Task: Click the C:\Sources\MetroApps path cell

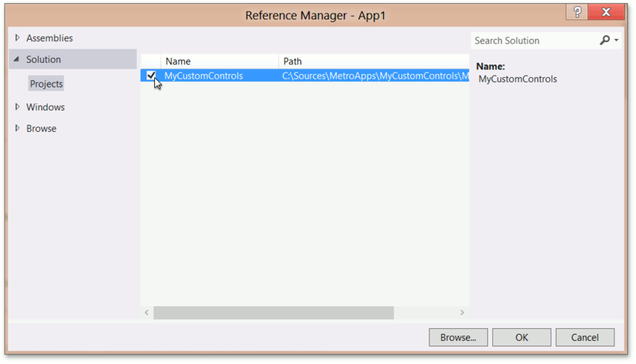Action: point(375,76)
